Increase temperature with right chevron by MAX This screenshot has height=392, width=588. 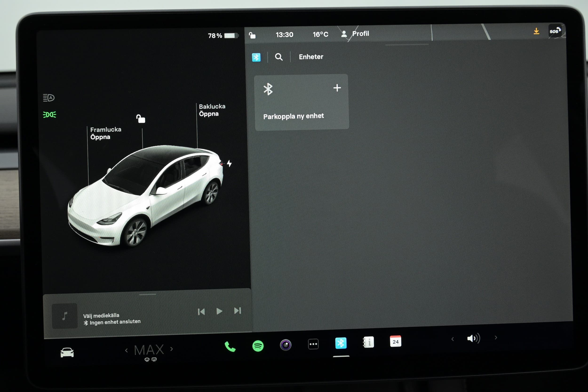point(171,349)
